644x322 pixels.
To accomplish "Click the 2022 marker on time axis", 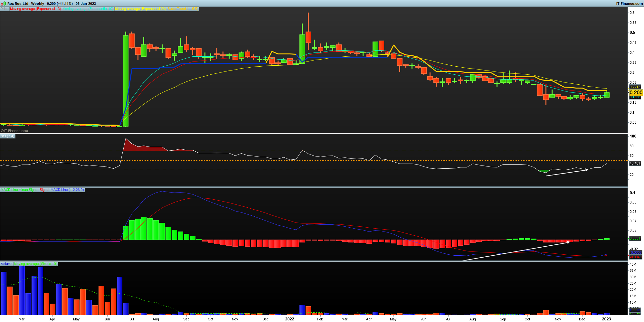I will tap(289, 319).
